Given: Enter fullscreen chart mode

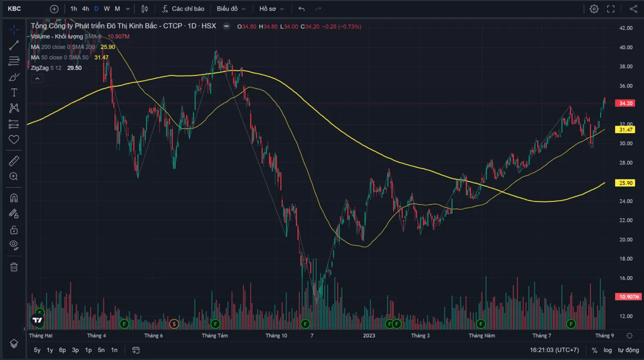Looking at the screenshot, I should coord(611,9).
